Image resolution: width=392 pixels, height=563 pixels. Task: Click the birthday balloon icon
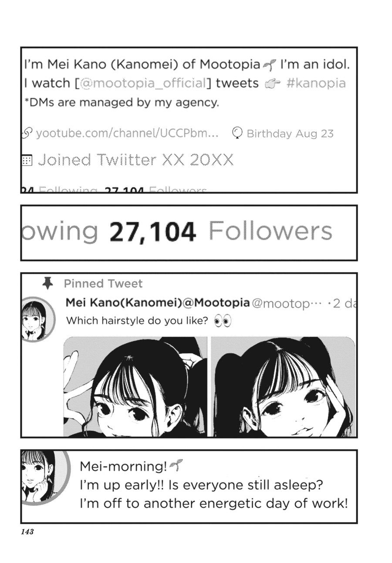[237, 133]
